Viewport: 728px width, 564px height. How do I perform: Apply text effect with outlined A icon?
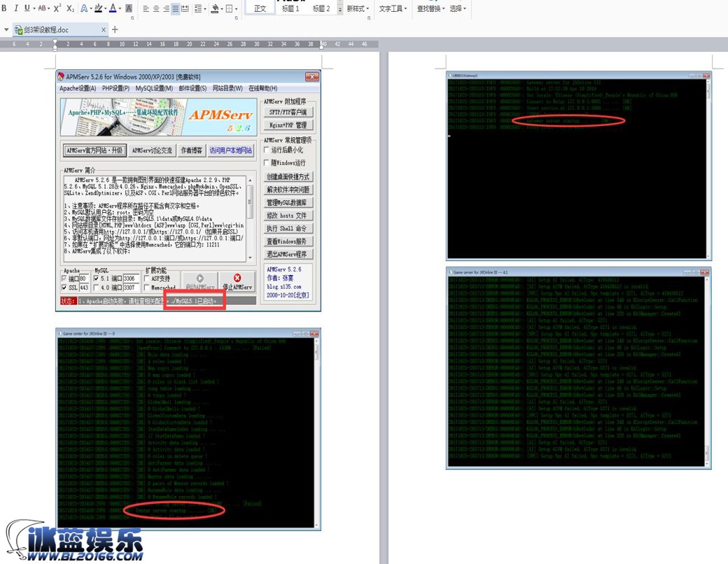point(84,8)
